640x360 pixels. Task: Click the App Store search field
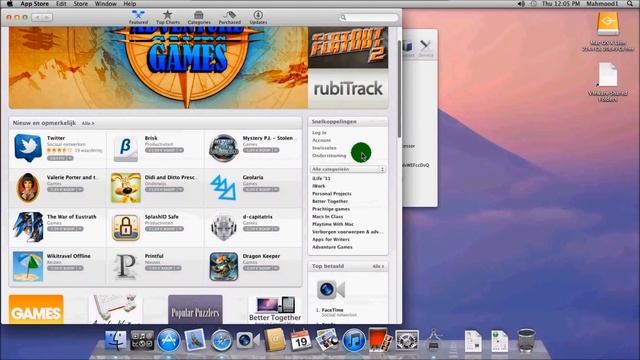[369, 18]
